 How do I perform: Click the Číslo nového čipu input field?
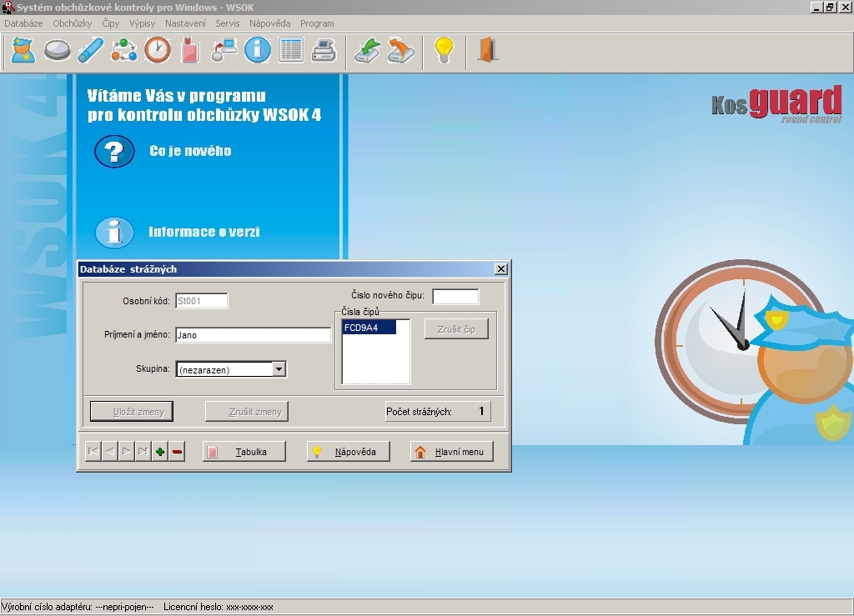tap(455, 296)
